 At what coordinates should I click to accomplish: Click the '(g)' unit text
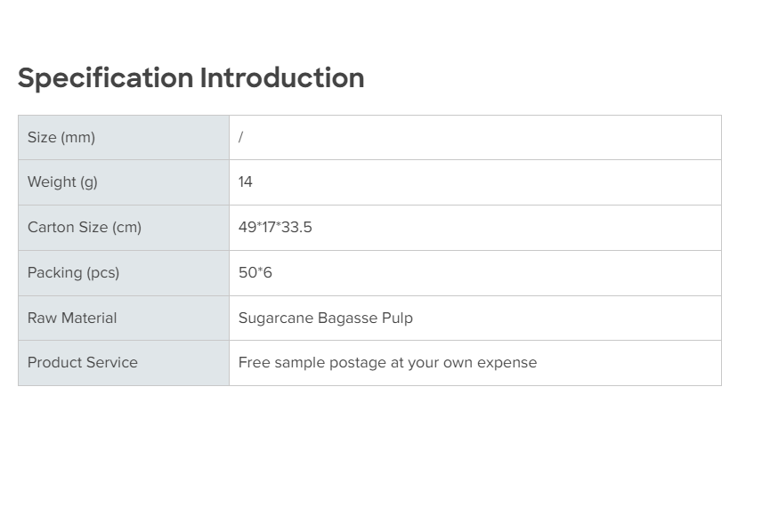88,182
